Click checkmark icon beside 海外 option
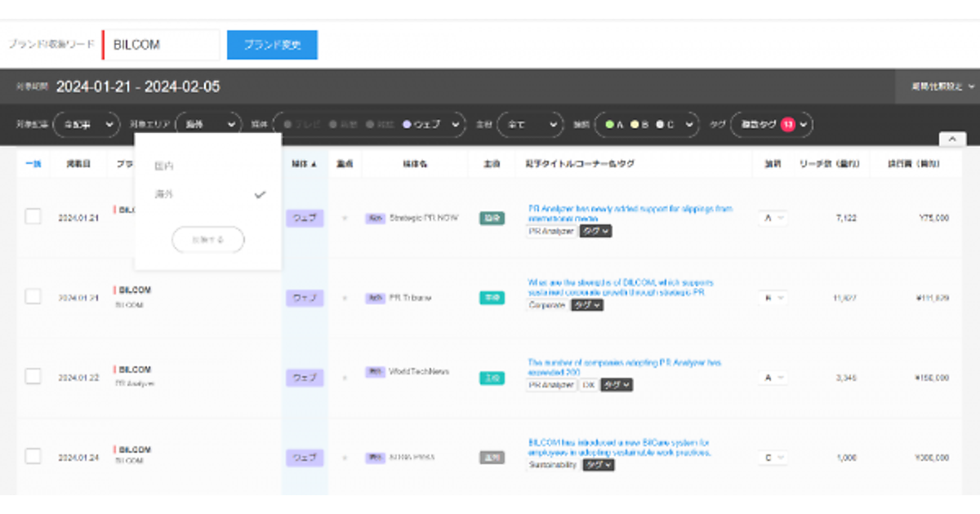Screen dimensions: 980x514 coord(260,195)
